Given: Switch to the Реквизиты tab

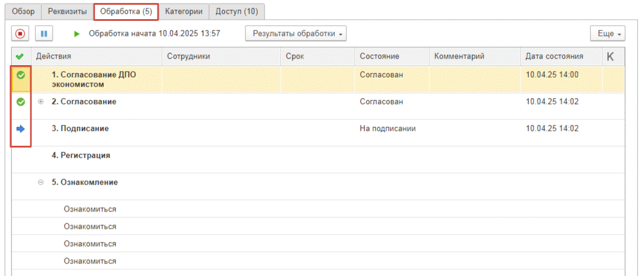Looking at the screenshot, I should click(67, 11).
